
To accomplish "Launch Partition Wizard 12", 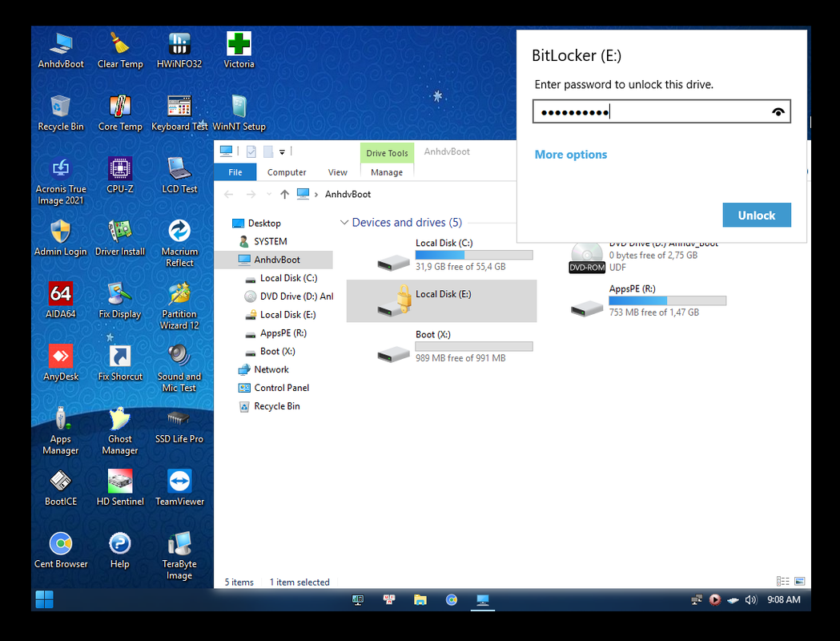I will (x=179, y=306).
